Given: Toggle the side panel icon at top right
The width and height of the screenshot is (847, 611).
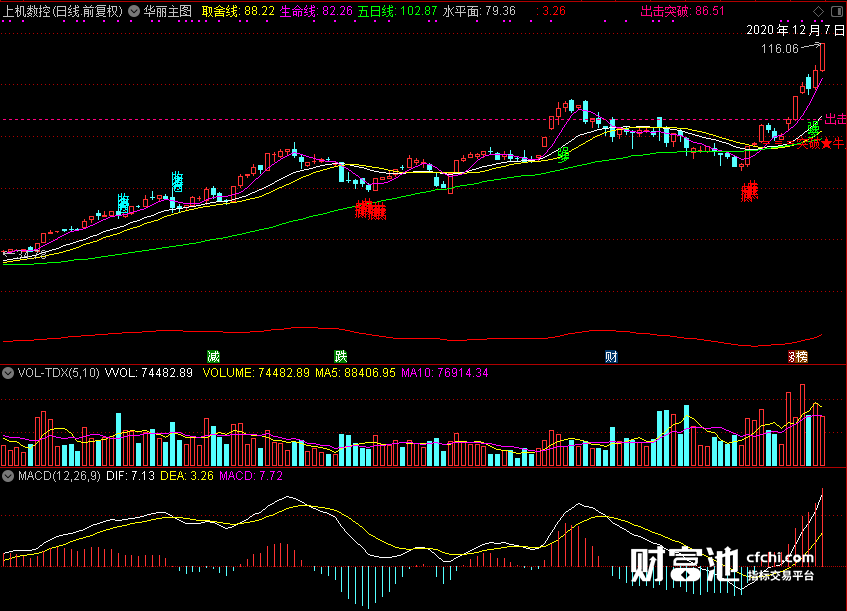Looking at the screenshot, I should tap(836, 11).
